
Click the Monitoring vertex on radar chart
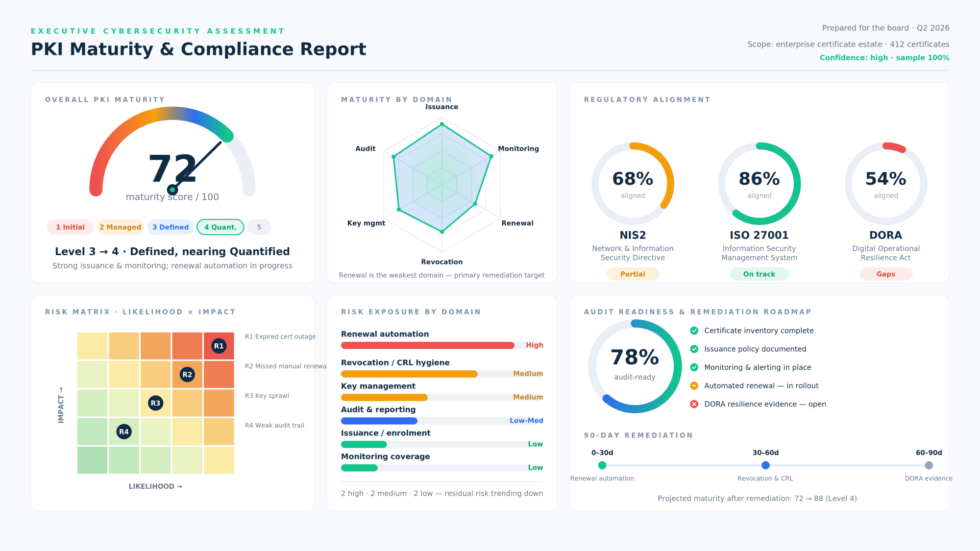491,156
